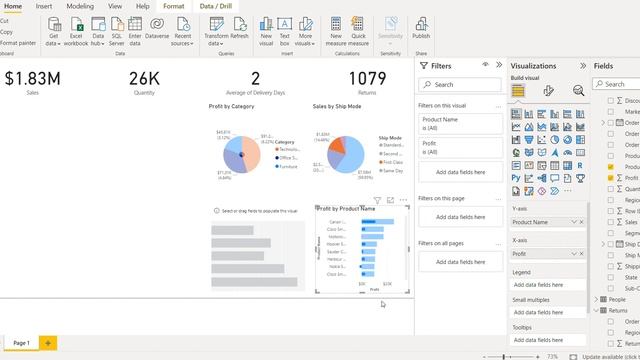The height and width of the screenshot is (360, 640).
Task: Open the Product Name Y-axis field chevron
Action: (574, 222)
